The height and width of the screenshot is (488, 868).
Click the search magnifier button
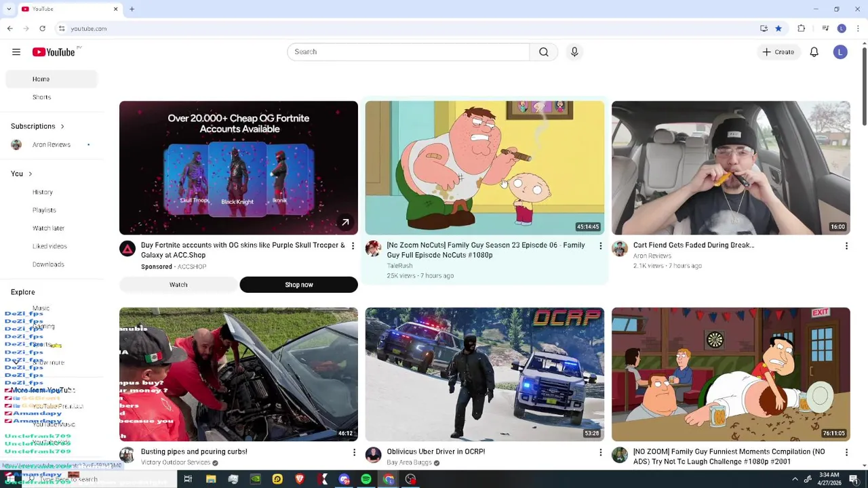point(544,52)
